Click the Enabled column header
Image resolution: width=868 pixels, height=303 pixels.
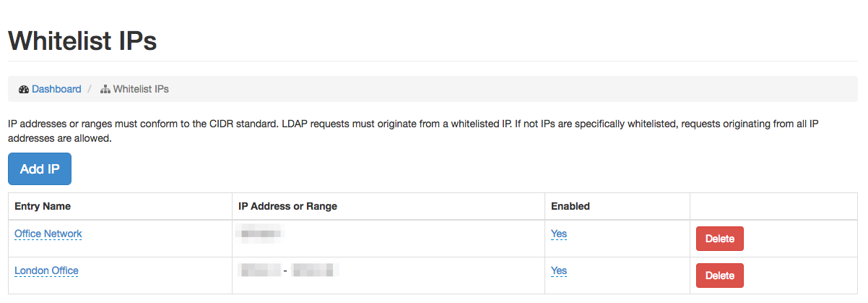570,206
